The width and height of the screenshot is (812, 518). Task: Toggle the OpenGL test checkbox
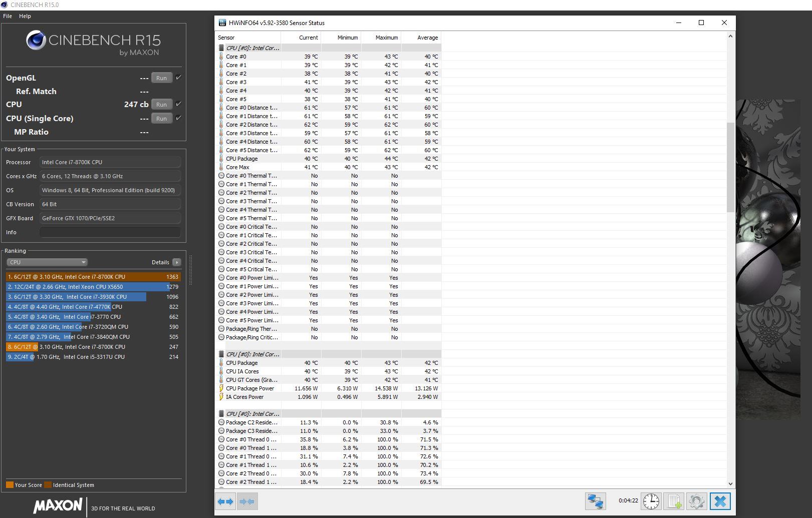[x=178, y=78]
